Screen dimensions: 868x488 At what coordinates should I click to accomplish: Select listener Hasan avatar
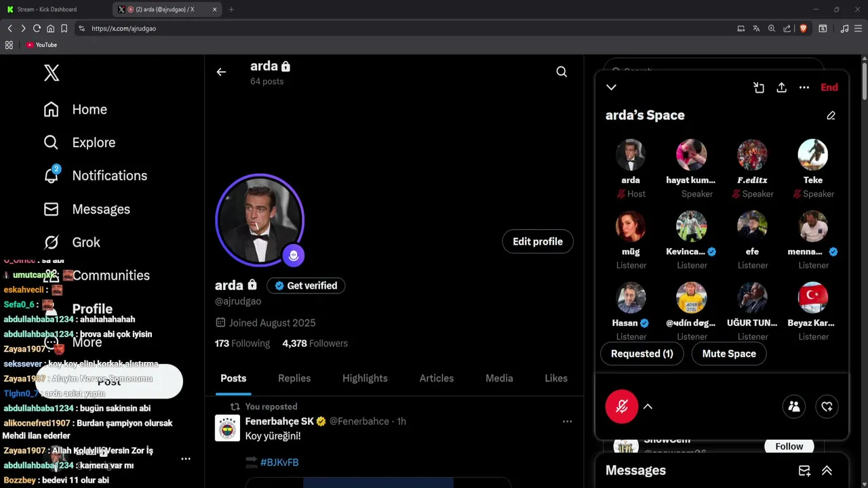click(x=631, y=298)
